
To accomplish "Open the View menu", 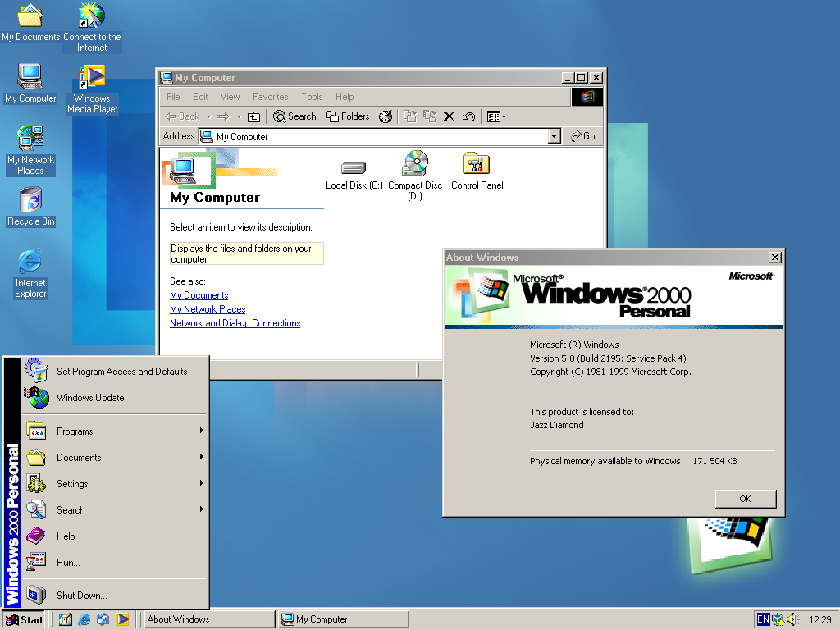I will [x=230, y=97].
